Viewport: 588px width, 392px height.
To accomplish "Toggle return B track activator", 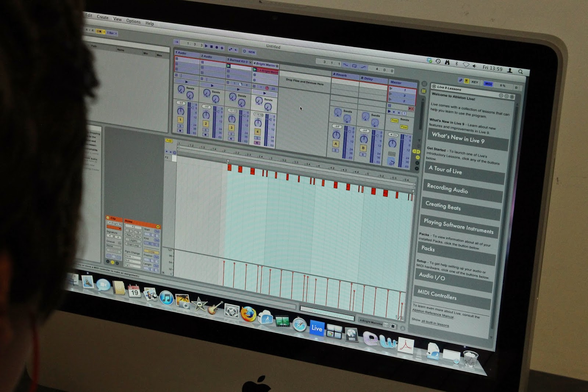I will tap(363, 148).
